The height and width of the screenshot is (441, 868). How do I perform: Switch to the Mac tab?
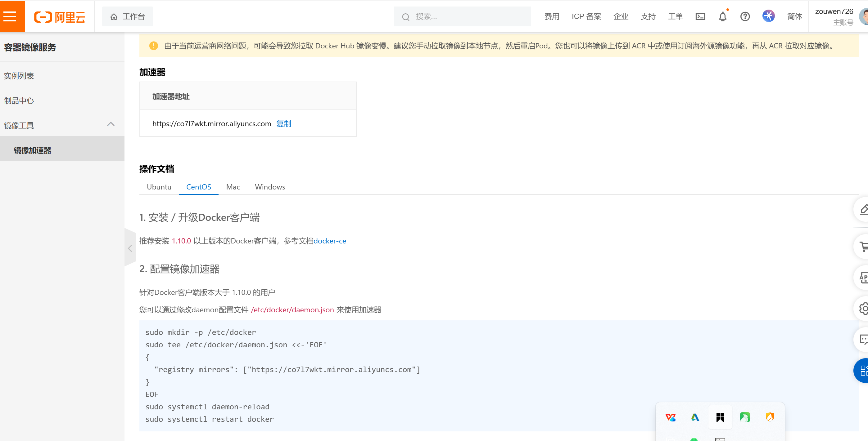point(233,187)
